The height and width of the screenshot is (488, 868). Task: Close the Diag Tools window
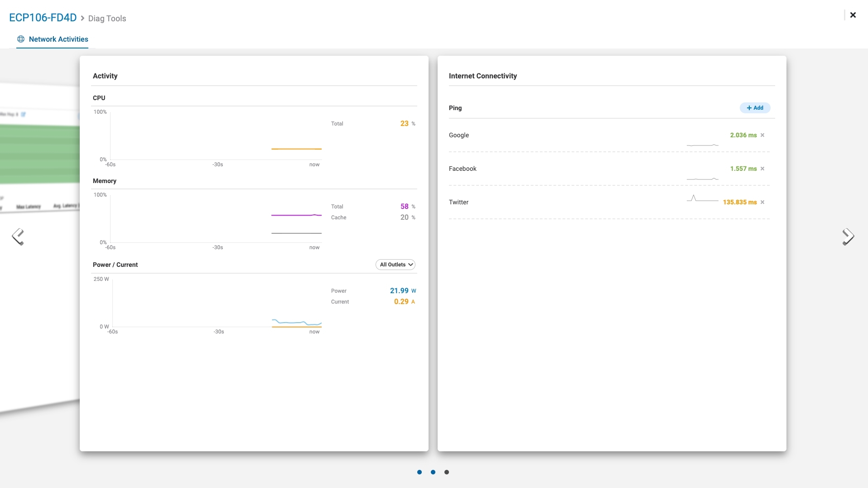coord(853,15)
